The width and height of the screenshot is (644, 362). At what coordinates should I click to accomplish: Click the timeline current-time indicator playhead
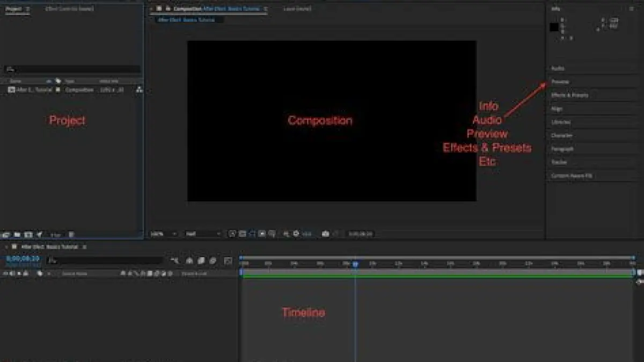click(x=355, y=264)
